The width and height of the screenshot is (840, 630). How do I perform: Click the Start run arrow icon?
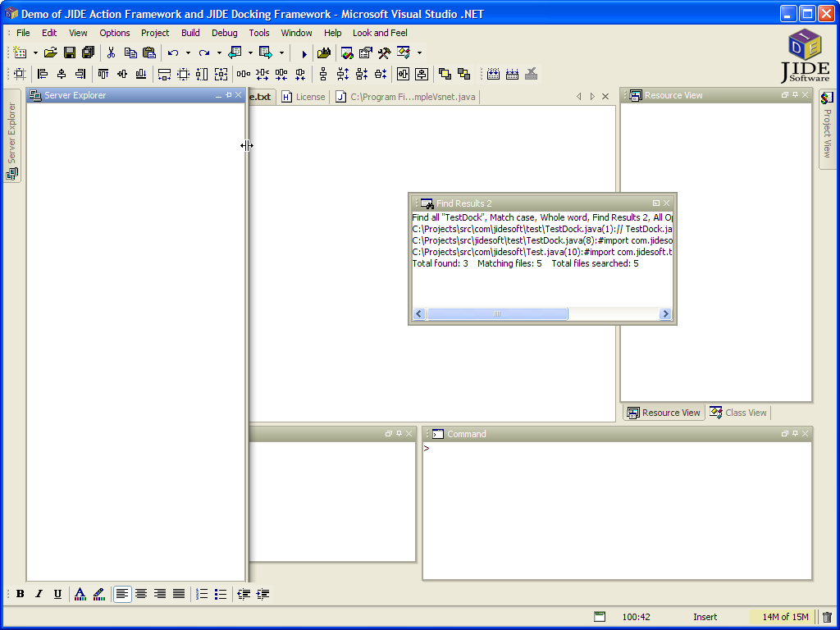click(x=304, y=53)
